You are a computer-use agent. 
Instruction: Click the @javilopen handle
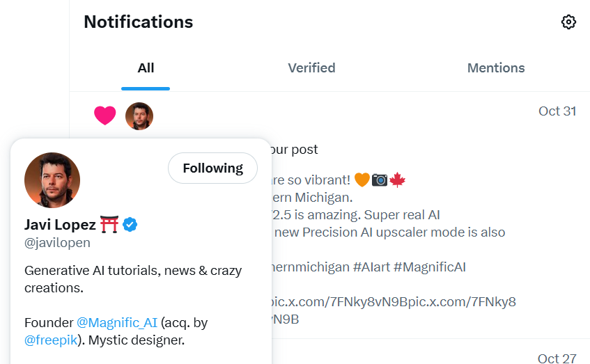coord(57,243)
